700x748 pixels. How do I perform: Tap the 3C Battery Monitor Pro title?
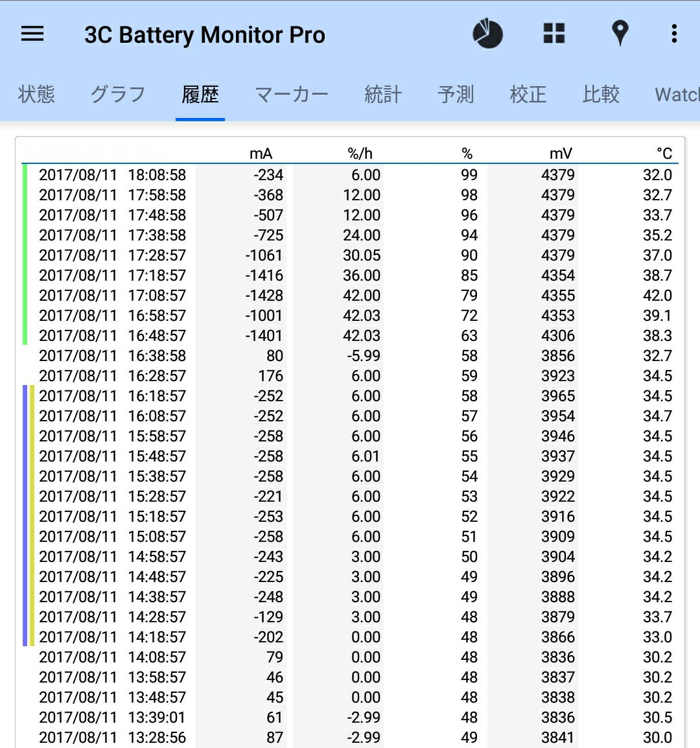205,34
